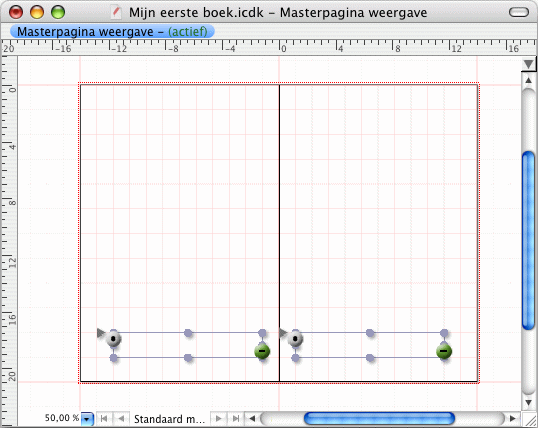Select the Masterpagina weergave tab
Viewport: 538px width, 428px height.
point(112,32)
